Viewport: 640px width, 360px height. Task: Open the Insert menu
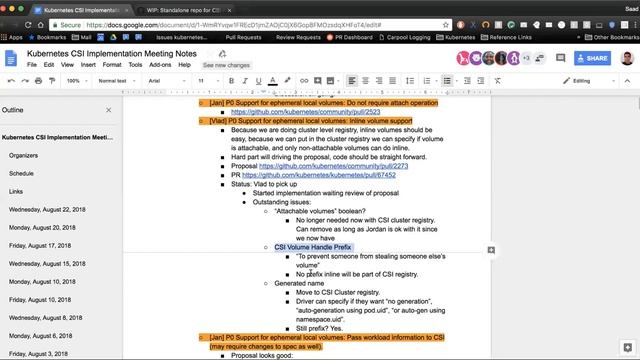click(x=88, y=65)
